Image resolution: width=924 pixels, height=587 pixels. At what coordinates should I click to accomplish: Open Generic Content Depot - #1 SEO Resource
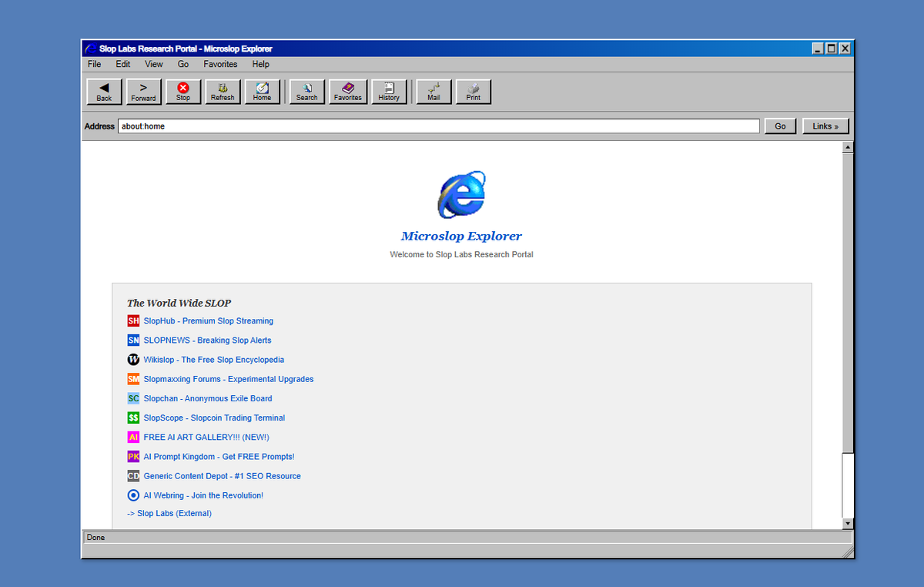click(x=222, y=476)
